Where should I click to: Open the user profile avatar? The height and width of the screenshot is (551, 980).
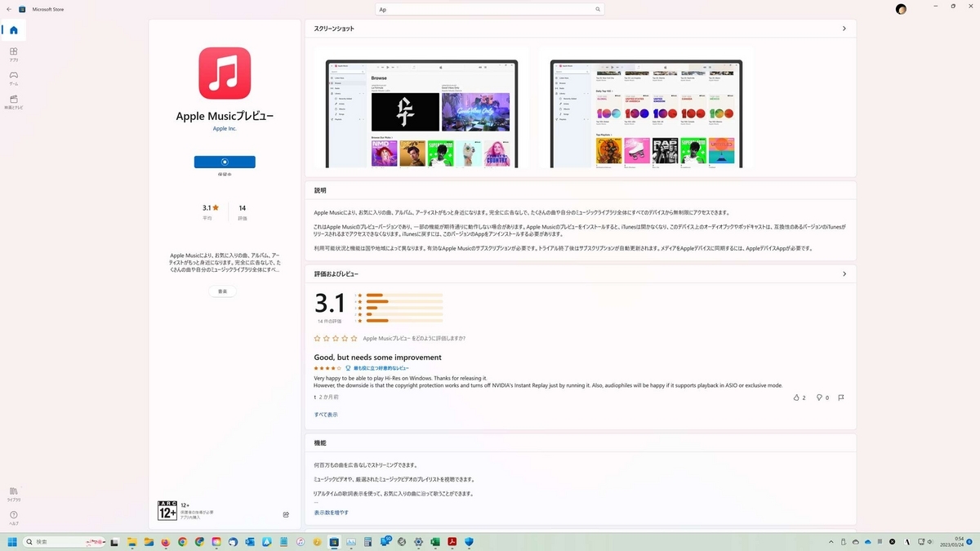[901, 9]
